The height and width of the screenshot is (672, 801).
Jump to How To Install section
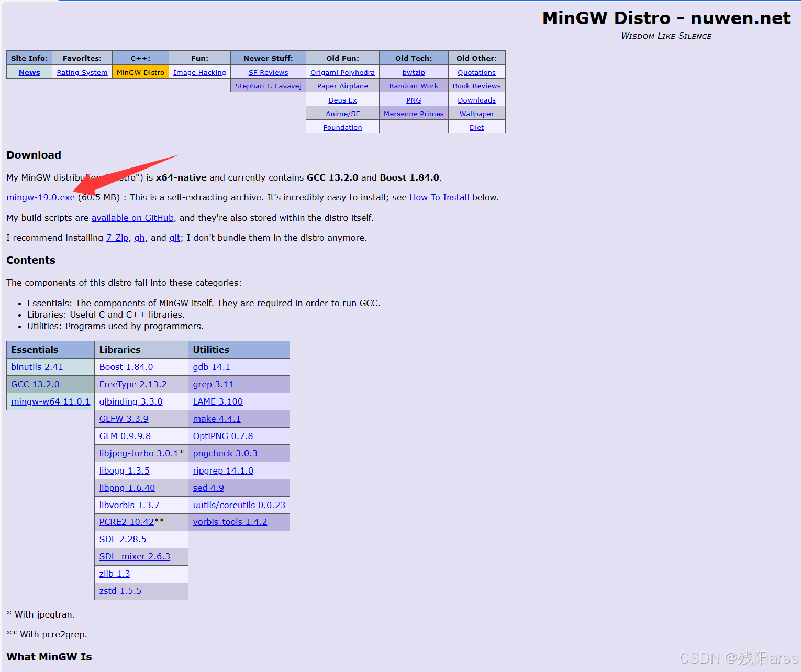(439, 197)
